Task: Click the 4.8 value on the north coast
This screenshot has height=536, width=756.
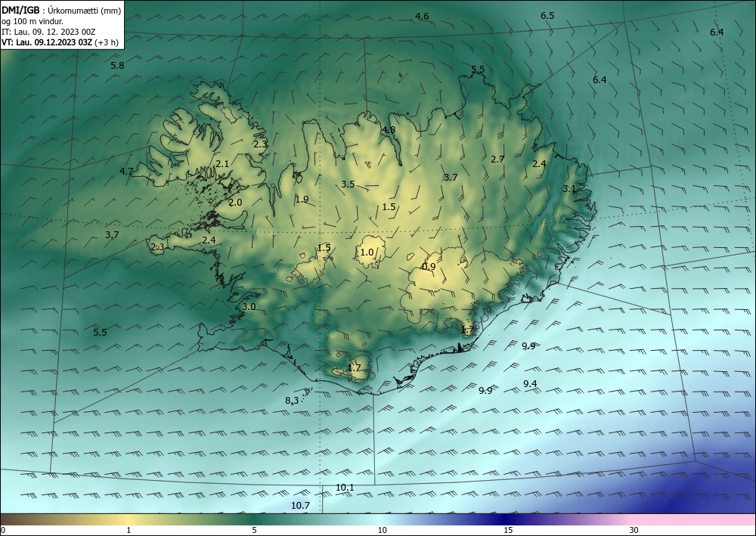Action: 388,130
